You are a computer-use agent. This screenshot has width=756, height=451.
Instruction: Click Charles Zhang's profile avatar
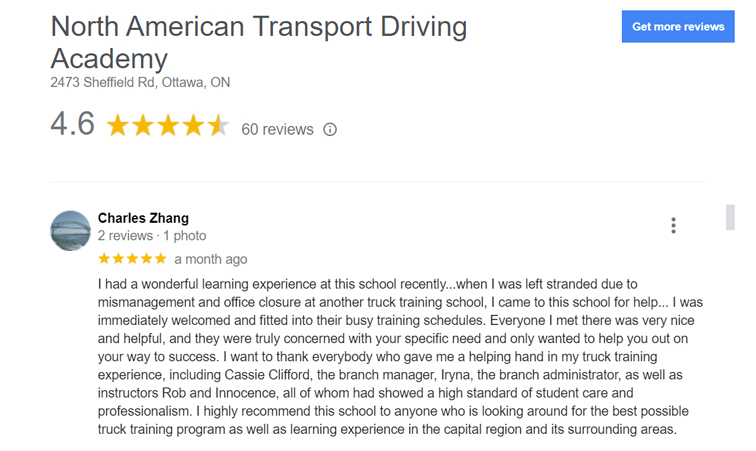click(x=71, y=231)
